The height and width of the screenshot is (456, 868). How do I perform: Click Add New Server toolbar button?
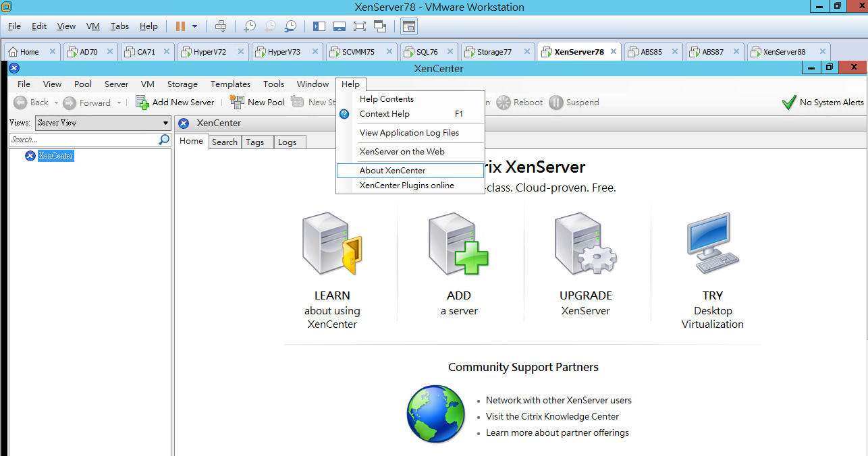175,103
